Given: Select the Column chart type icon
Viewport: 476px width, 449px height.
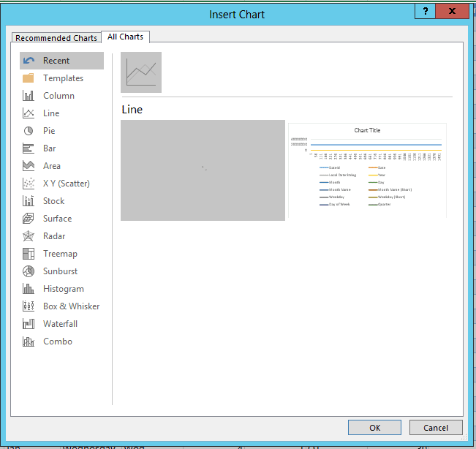Looking at the screenshot, I should [x=29, y=96].
